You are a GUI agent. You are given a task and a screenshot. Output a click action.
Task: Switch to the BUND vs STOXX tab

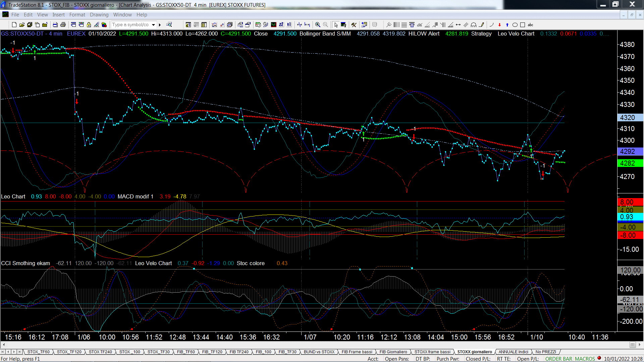[319, 352]
